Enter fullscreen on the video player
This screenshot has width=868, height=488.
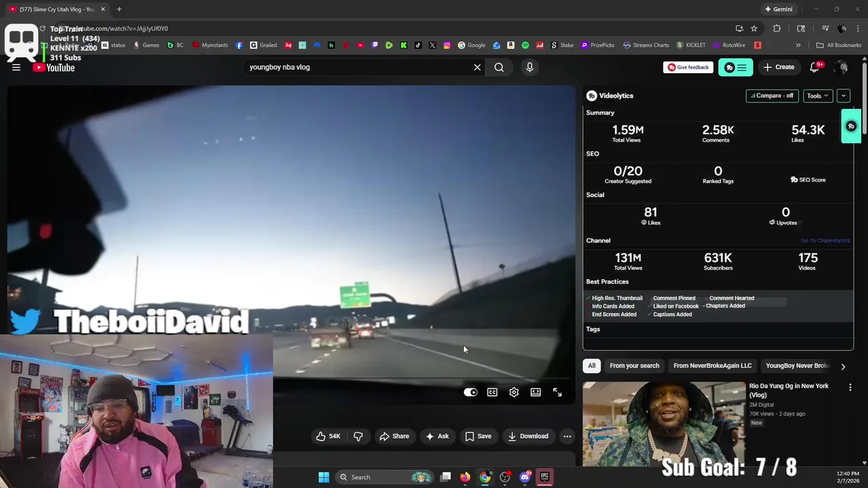[x=557, y=392]
